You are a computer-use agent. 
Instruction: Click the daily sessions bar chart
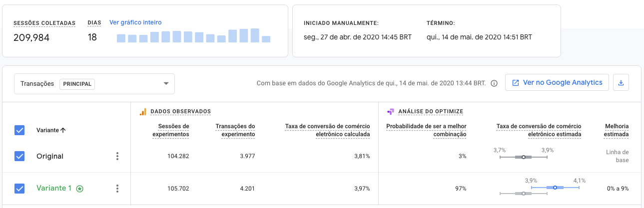[x=193, y=35]
